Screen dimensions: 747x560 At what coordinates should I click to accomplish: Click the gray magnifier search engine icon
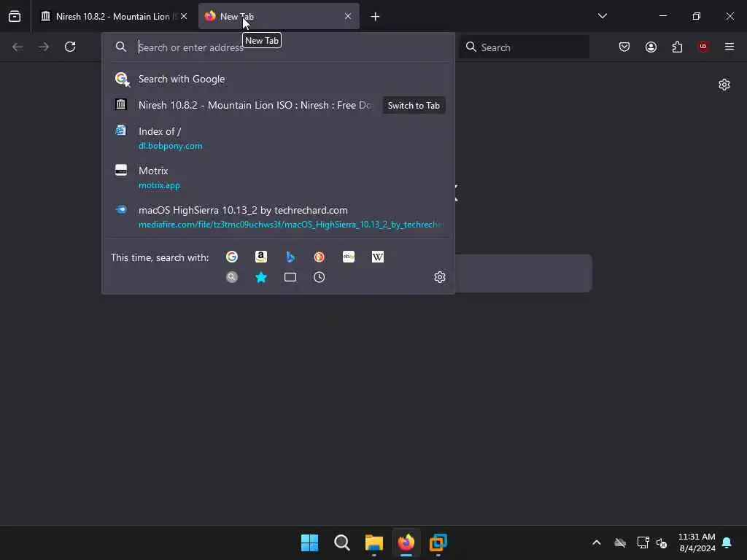pyautogui.click(x=232, y=277)
